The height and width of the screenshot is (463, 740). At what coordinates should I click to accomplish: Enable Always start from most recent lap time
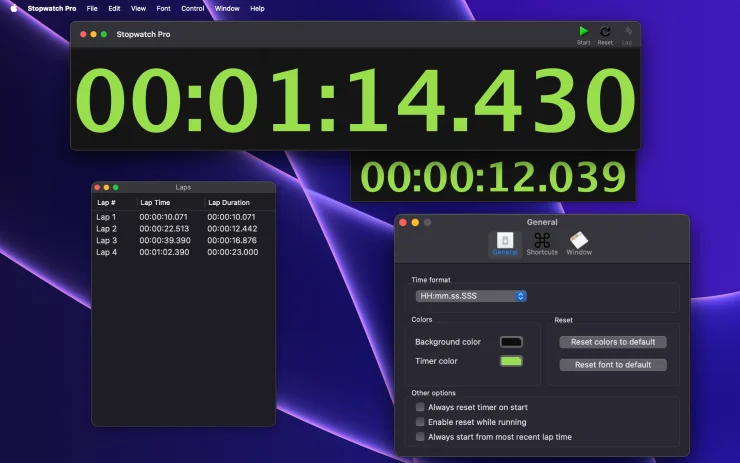pyautogui.click(x=420, y=437)
